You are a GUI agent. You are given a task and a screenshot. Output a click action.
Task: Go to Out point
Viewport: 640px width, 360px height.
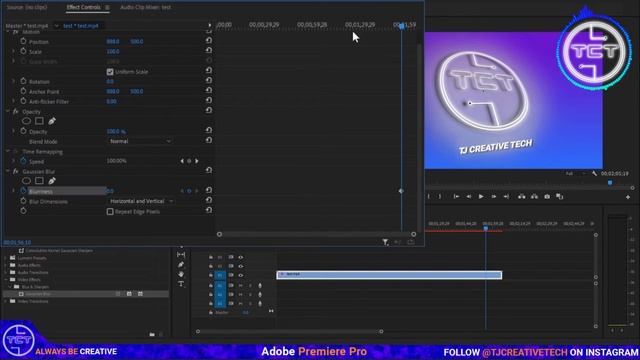(506, 197)
